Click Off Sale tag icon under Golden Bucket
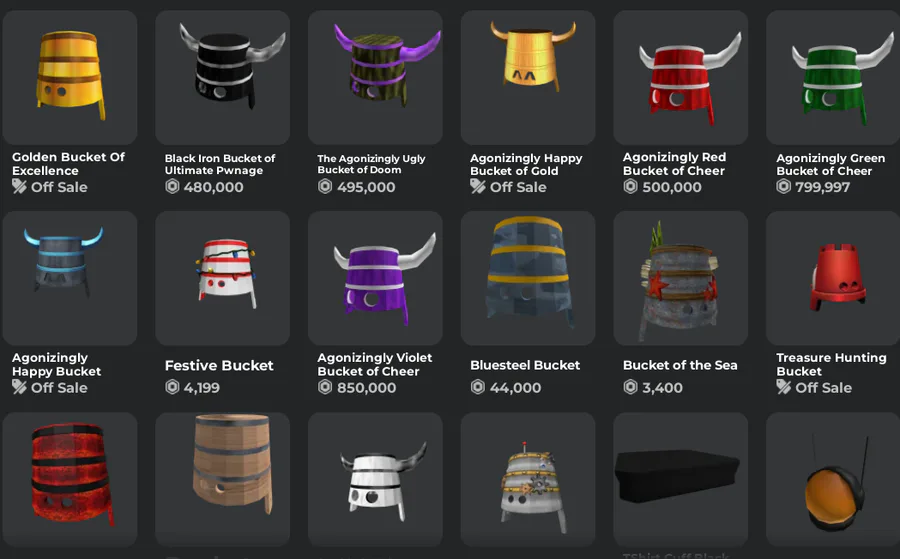This screenshot has height=559, width=900. tap(19, 187)
